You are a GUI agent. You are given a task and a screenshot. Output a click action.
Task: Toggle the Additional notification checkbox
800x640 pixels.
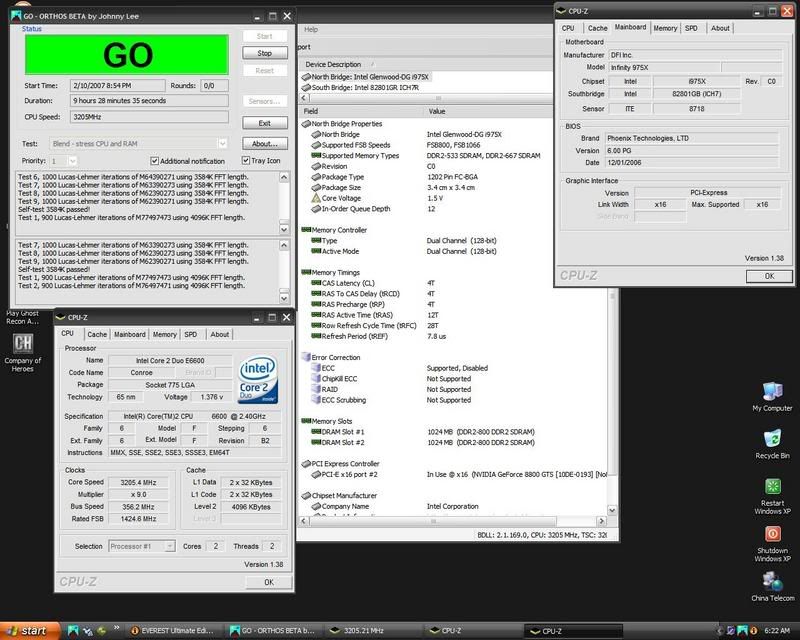154,161
